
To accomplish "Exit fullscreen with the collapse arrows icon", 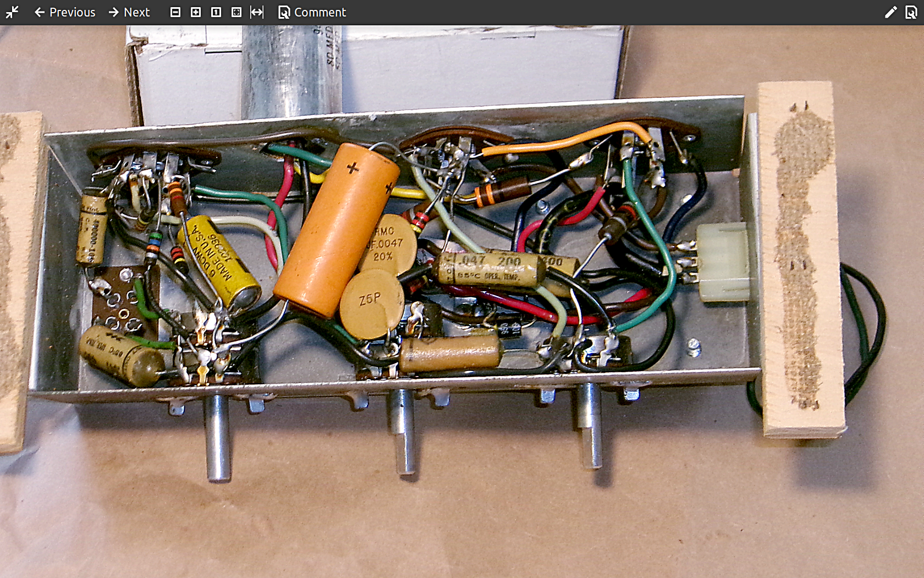I will (12, 12).
